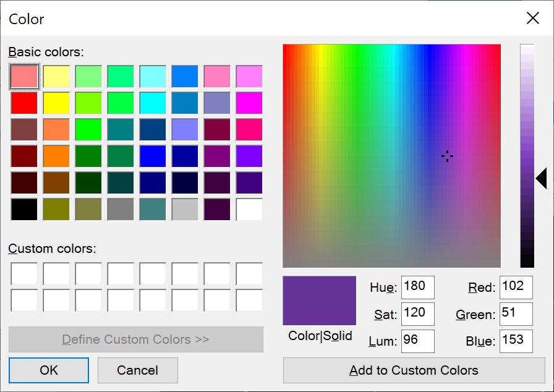Click the luminosity slider arrow

point(541,179)
